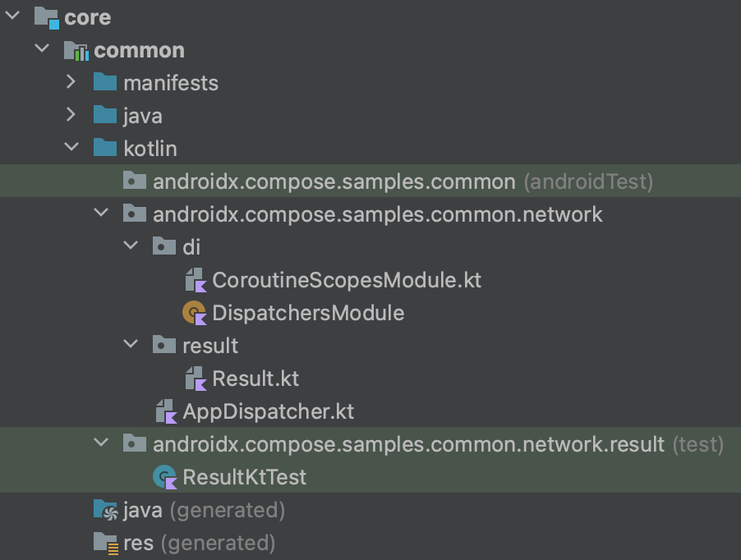Collapse the kotlin folder
Image resolution: width=741 pixels, height=560 pixels.
click(71, 148)
